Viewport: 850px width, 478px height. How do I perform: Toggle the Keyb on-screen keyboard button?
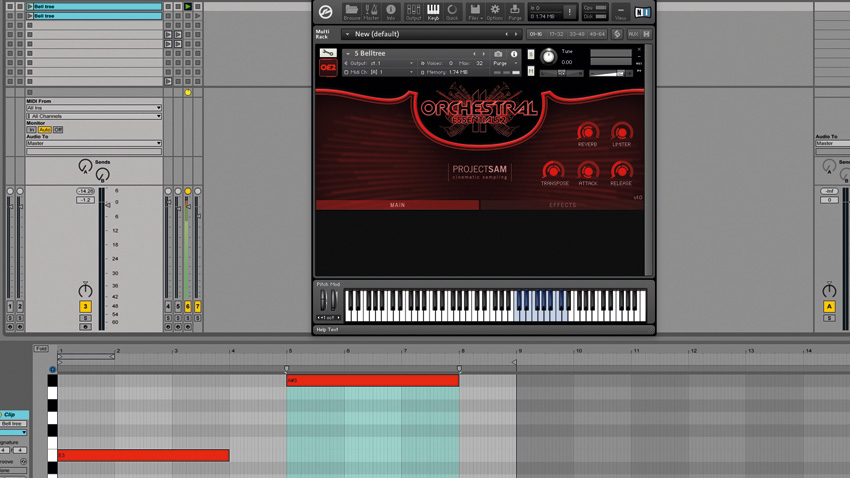(x=433, y=12)
